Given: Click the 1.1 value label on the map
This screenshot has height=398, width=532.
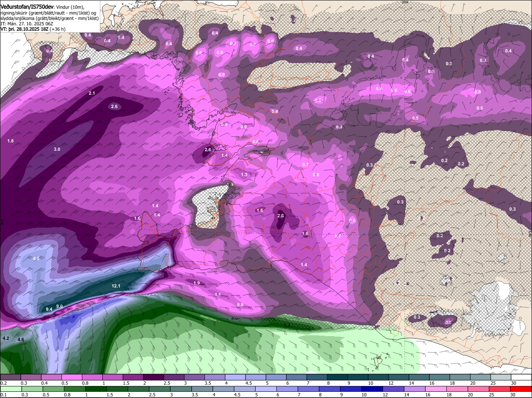Looking at the screenshot, I should point(218,295).
